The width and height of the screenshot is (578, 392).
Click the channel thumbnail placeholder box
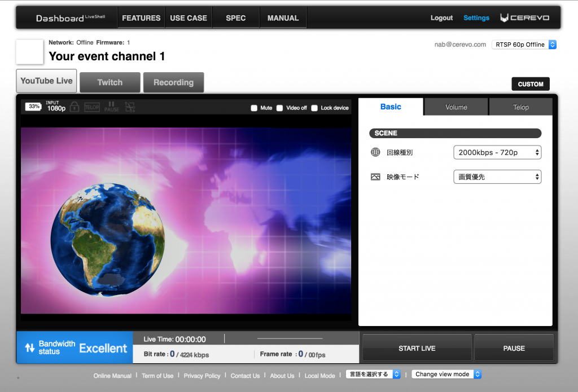29,52
